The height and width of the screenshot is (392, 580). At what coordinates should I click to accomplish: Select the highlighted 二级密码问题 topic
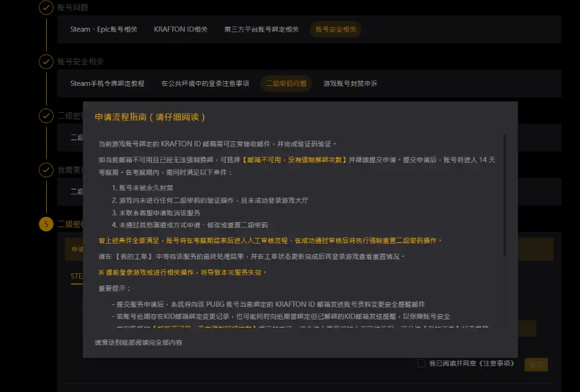[x=286, y=84]
